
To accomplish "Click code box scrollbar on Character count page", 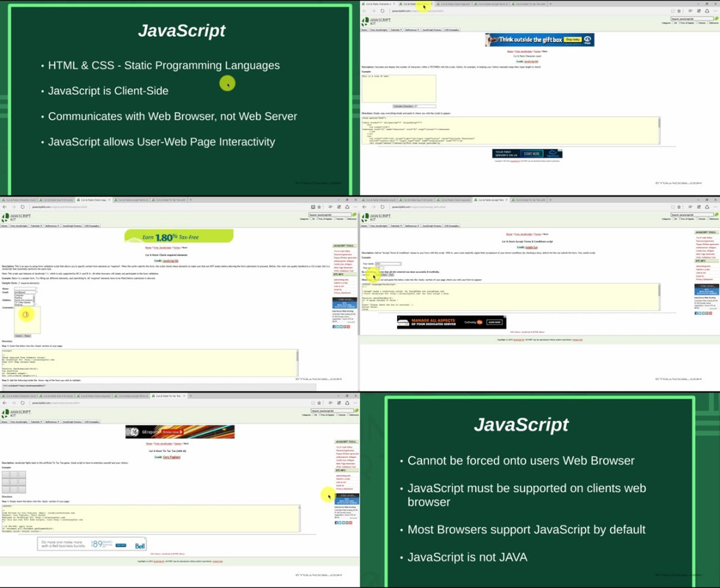I will pos(660,130).
